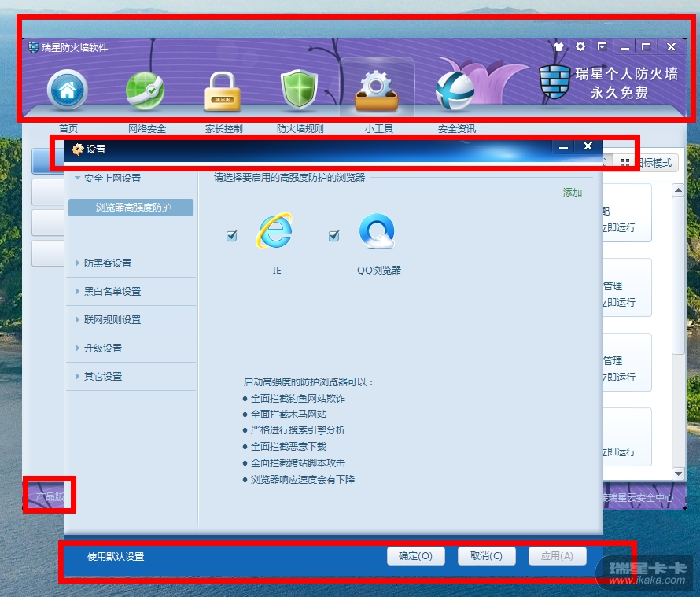700x597 pixels.
Task: Switch to the 网络安全 tab label
Action: pyautogui.click(x=147, y=128)
